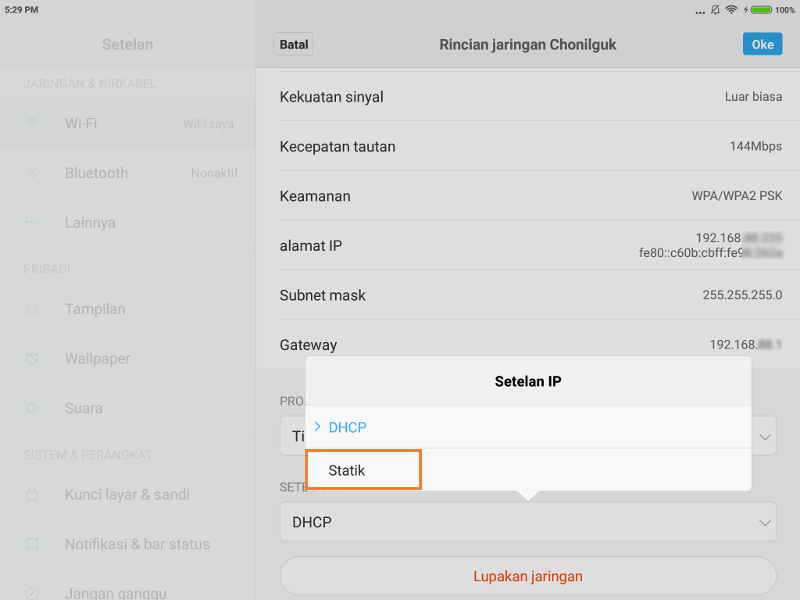Expand the proxy dropdown above SETELAN IP
Image resolution: width=800 pixels, height=600 pixels.
click(528, 436)
